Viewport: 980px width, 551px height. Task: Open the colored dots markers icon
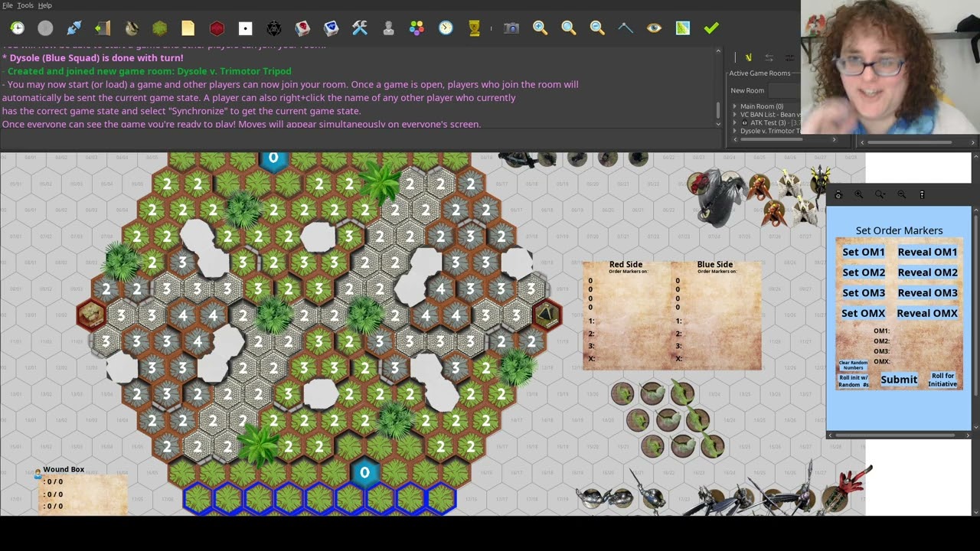(416, 28)
